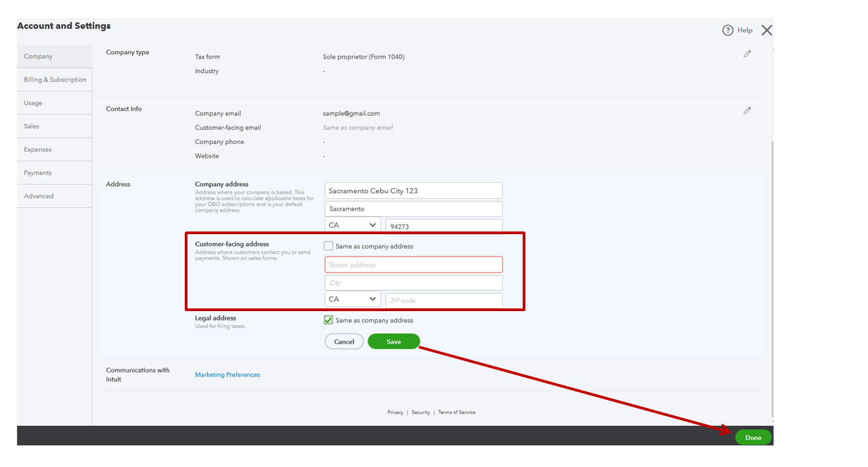The width and height of the screenshot is (868, 467).
Task: Cancel the address edits
Action: [344, 341]
